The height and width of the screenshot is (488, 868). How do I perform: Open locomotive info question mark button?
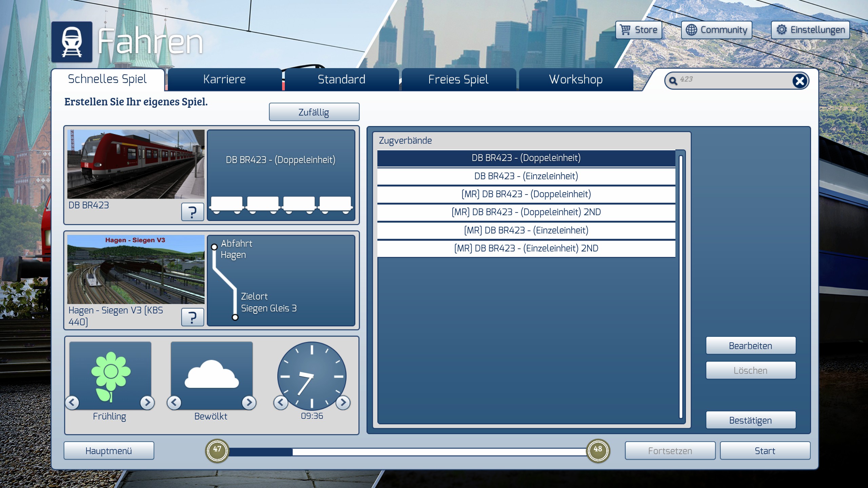pyautogui.click(x=192, y=212)
